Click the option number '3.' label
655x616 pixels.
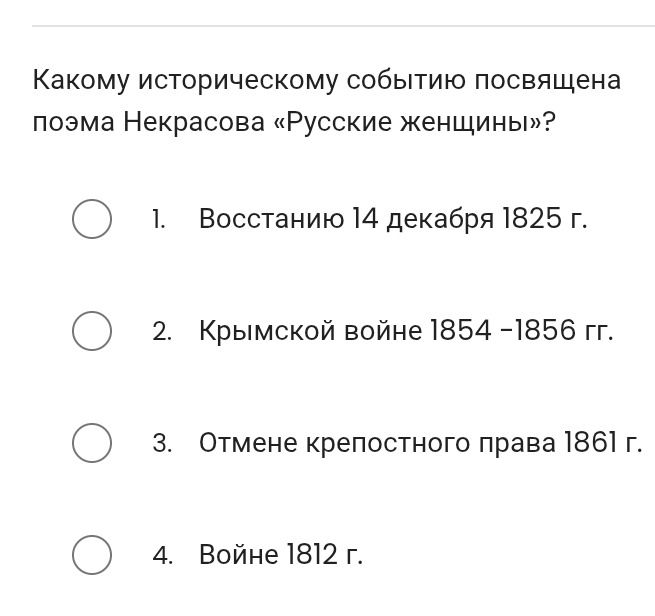pyautogui.click(x=162, y=444)
